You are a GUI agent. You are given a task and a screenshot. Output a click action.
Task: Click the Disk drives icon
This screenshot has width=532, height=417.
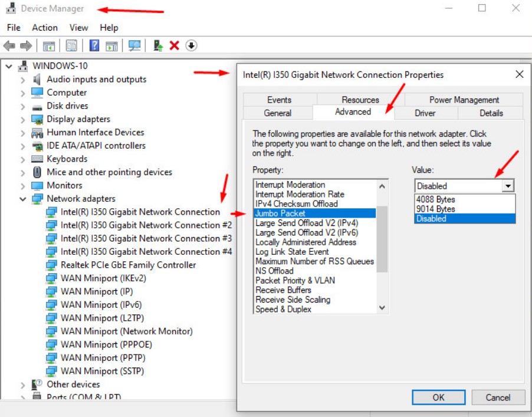(x=37, y=107)
